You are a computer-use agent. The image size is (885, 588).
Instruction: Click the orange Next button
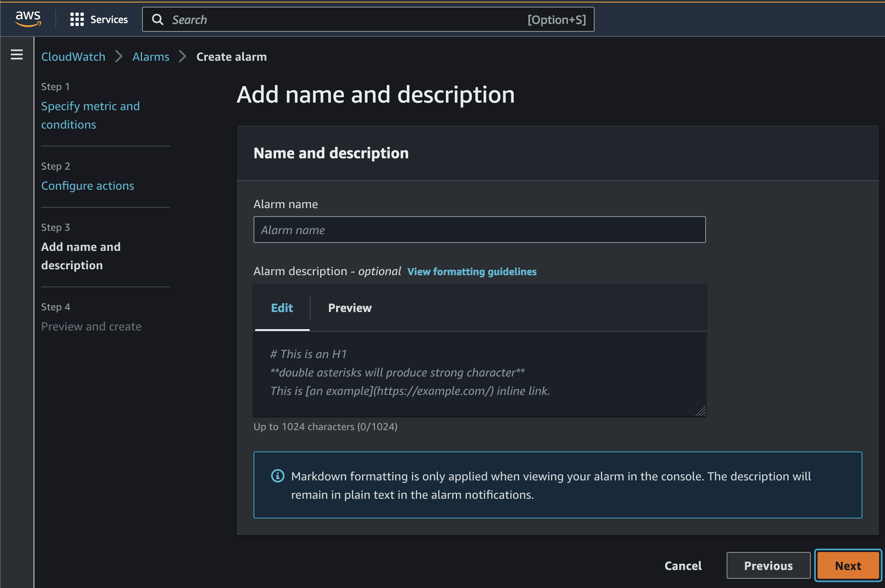[848, 566]
